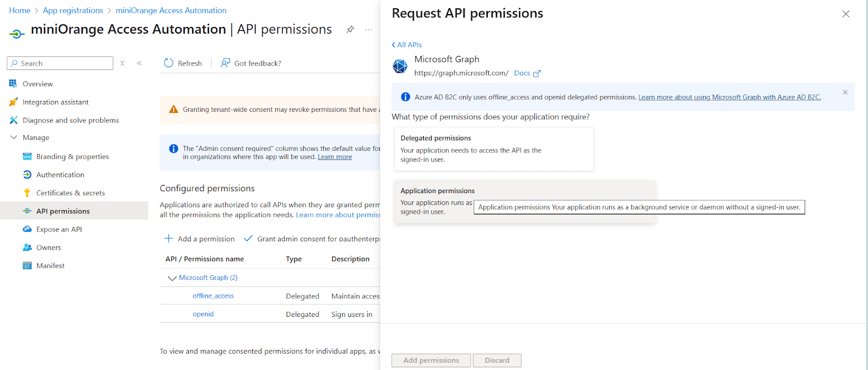Pin the API permissions blade
This screenshot has width=868, height=370.
click(x=350, y=29)
